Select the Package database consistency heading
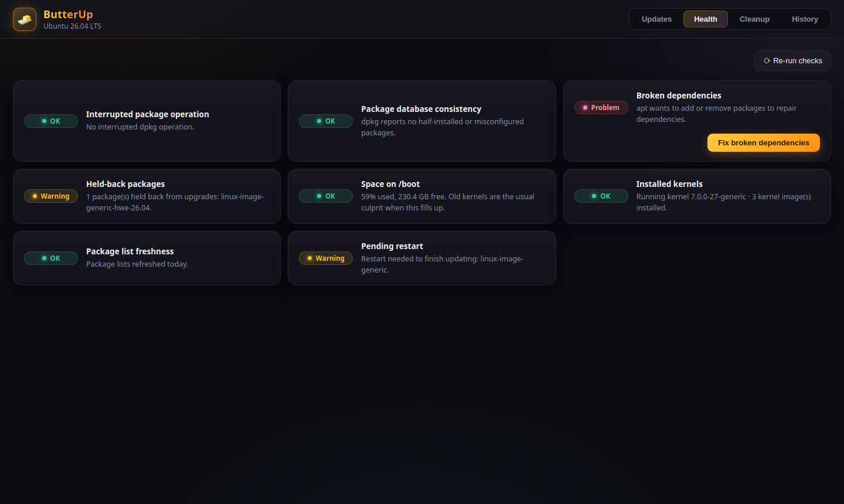 (x=421, y=109)
